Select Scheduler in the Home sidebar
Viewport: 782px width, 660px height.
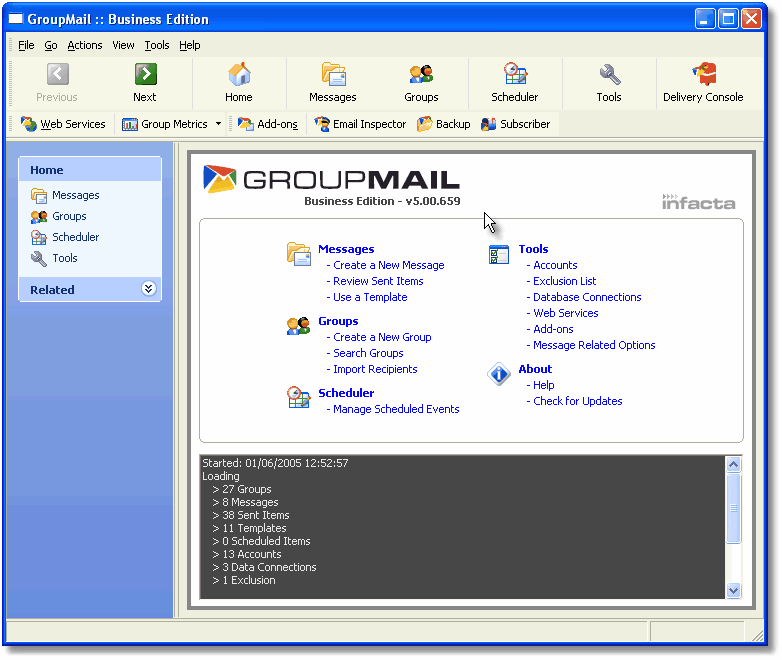[x=65, y=237]
